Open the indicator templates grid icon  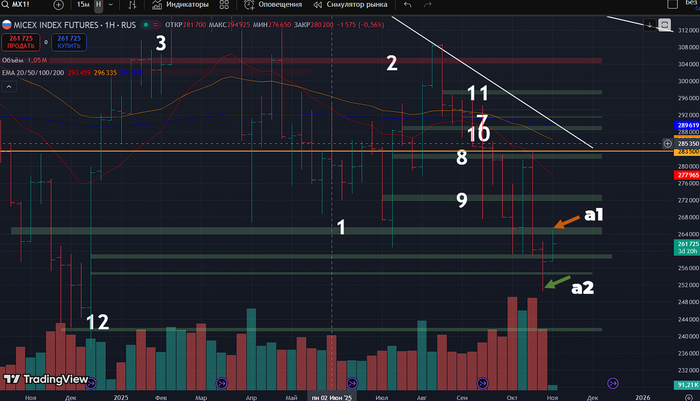pyautogui.click(x=221, y=5)
